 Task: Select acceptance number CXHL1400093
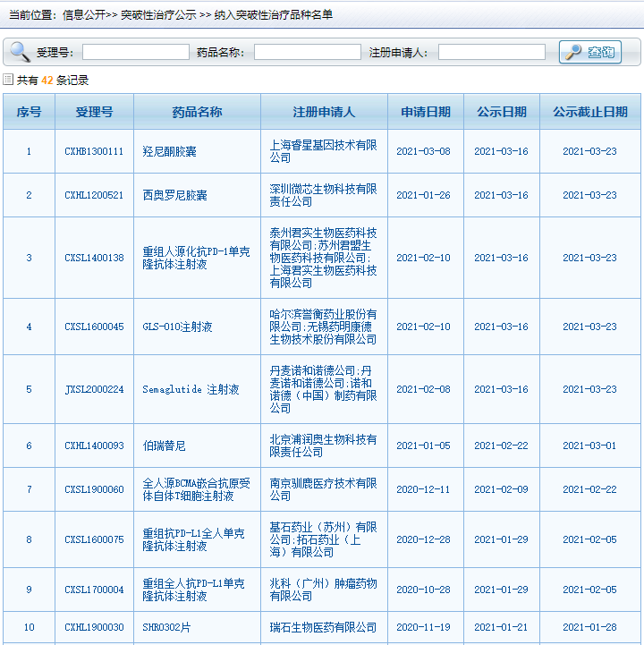click(x=94, y=446)
